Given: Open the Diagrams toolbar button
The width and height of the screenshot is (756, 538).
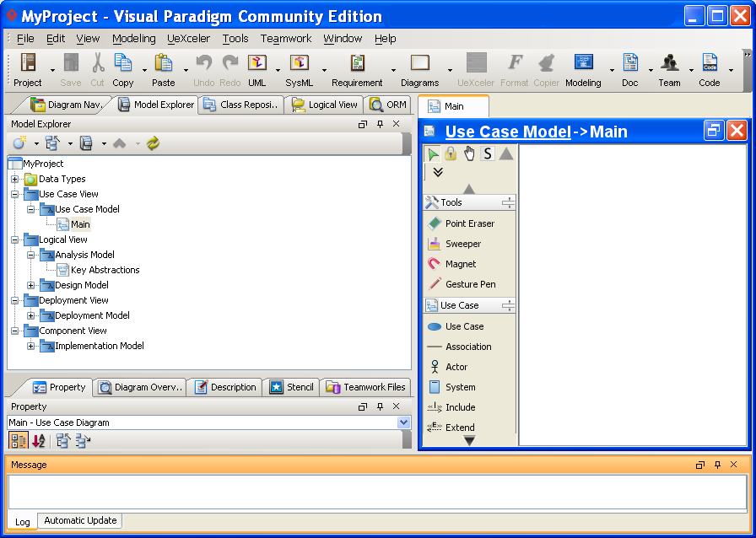Looking at the screenshot, I should click(419, 70).
